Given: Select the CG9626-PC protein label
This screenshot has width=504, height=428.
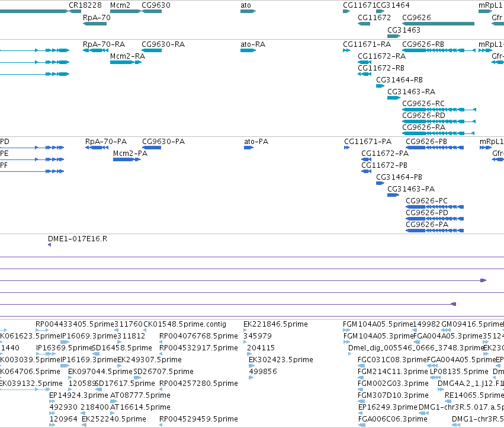Looking at the screenshot, I should click(x=426, y=201).
